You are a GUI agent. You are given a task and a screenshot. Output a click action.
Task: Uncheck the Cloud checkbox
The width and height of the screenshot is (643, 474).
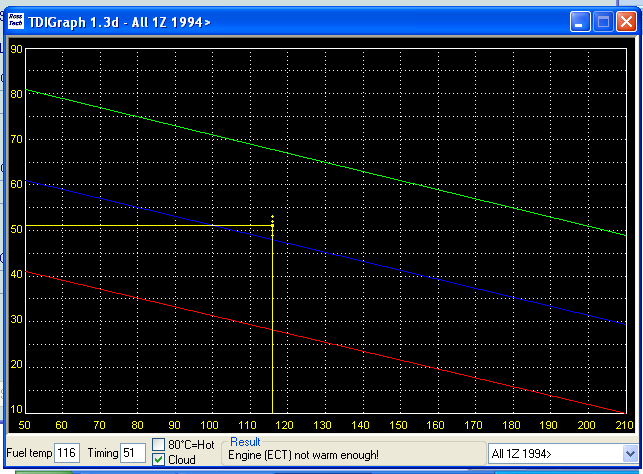158,460
